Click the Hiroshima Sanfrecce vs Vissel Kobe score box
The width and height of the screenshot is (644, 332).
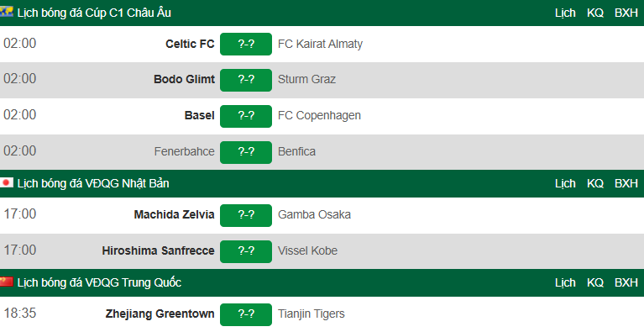pyautogui.click(x=246, y=251)
